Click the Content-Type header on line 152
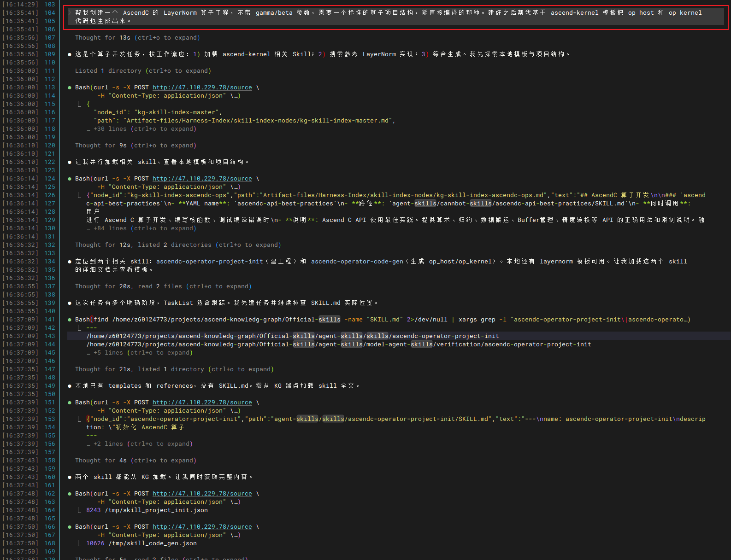Screen dimensions: 731x560 pyautogui.click(x=169, y=411)
